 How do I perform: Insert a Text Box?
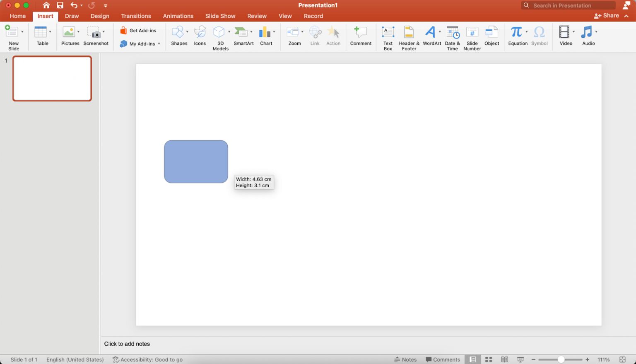pos(388,36)
